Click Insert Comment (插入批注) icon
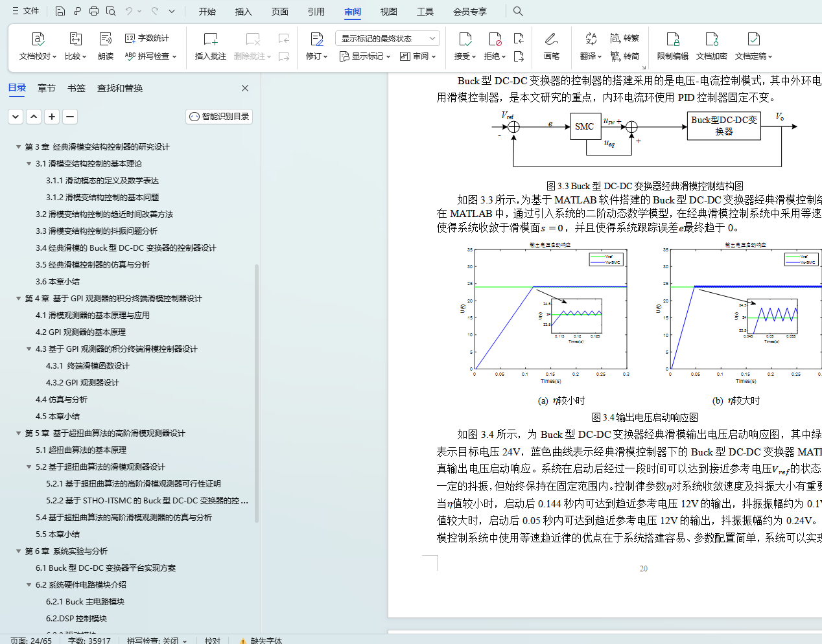Viewport: 822px width, 644px height. point(211,39)
